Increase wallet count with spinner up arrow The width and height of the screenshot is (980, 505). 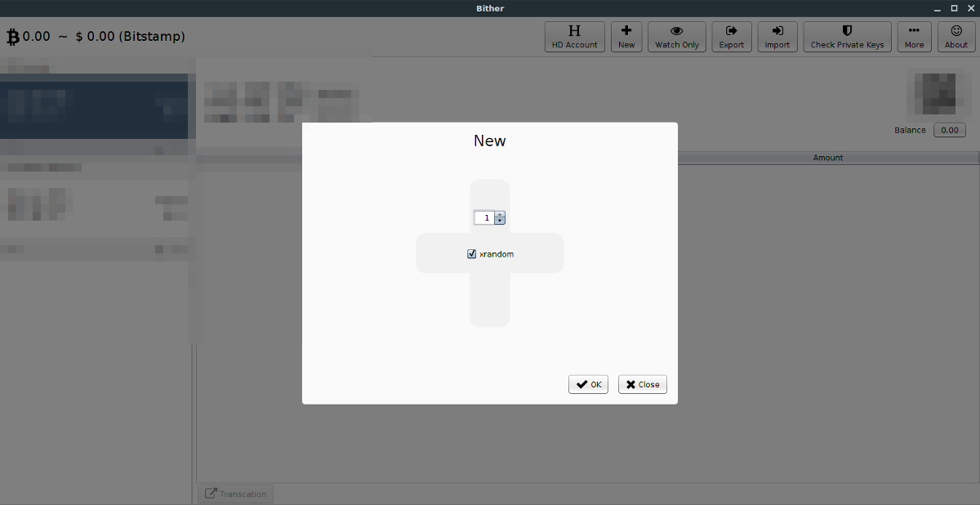pos(499,214)
